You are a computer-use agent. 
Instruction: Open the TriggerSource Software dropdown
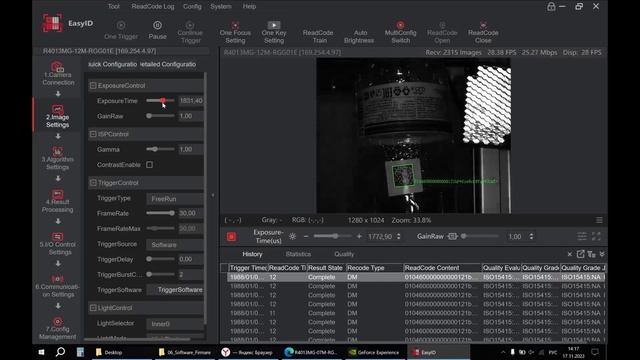point(175,244)
